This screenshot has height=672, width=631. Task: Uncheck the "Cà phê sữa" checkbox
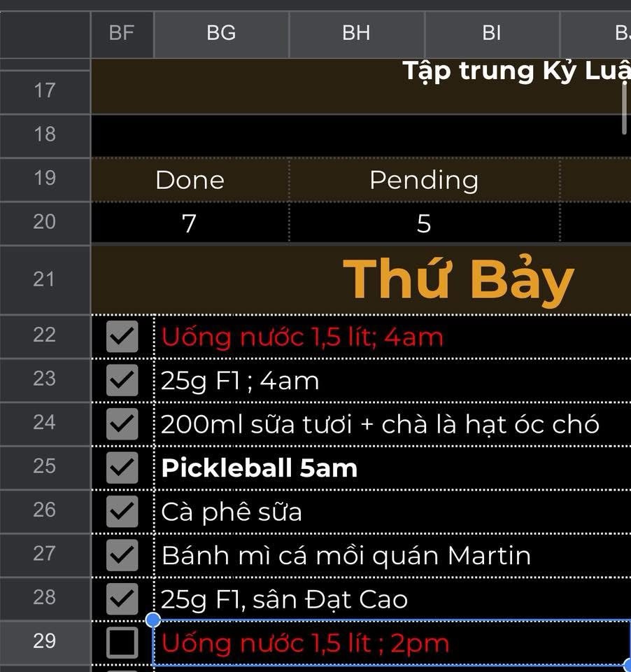point(122,512)
